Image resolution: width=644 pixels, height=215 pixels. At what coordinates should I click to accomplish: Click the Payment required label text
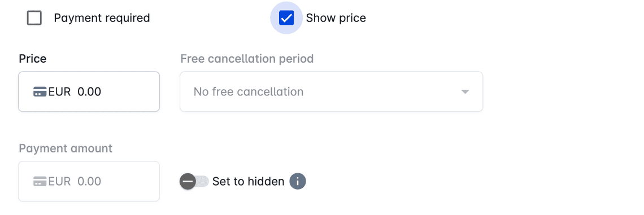[x=102, y=18]
